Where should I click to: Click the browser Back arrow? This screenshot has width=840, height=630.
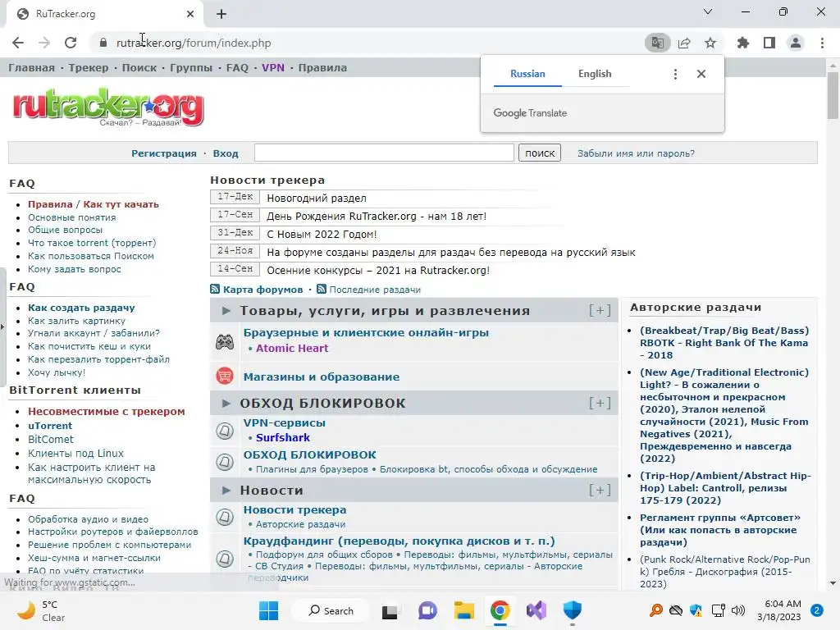18,43
